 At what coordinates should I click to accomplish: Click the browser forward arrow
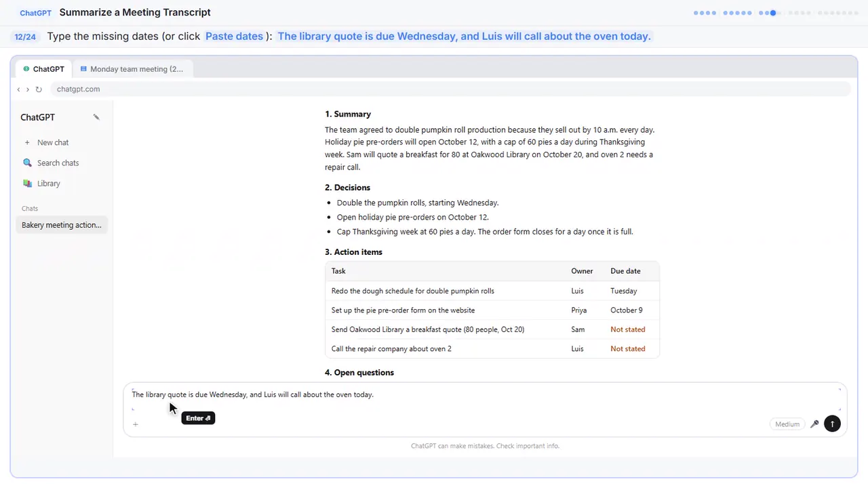(27, 89)
